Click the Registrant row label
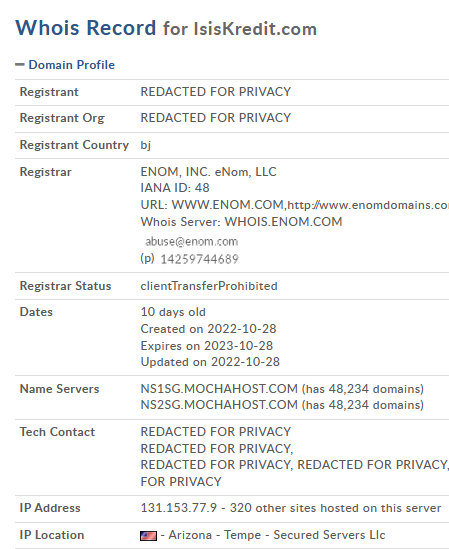The width and height of the screenshot is (449, 549). point(49,92)
